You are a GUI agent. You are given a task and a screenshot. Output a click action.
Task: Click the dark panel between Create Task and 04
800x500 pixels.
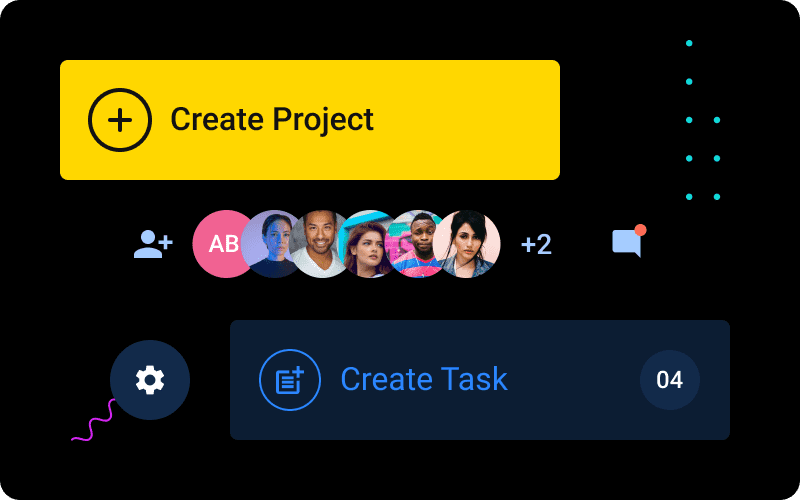click(x=575, y=380)
